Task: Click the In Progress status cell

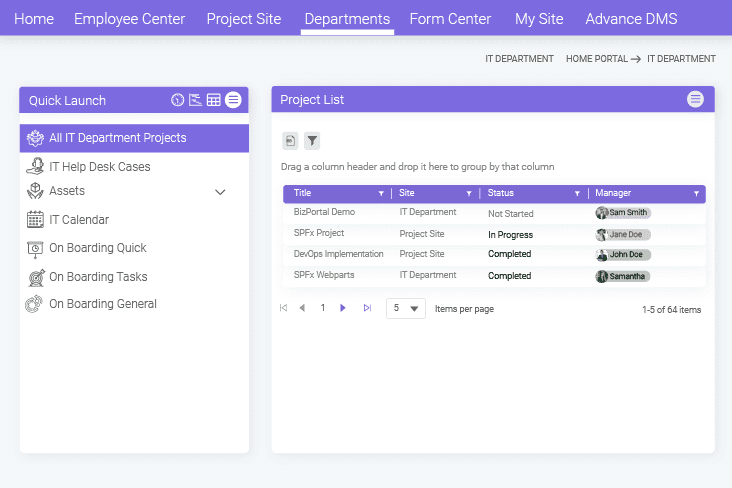Action: 510,235
